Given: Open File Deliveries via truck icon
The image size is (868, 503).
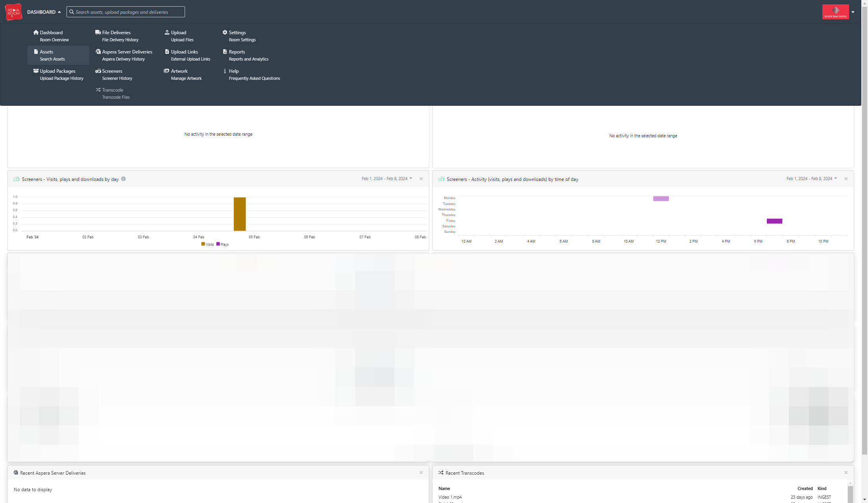Looking at the screenshot, I should click(x=98, y=32).
